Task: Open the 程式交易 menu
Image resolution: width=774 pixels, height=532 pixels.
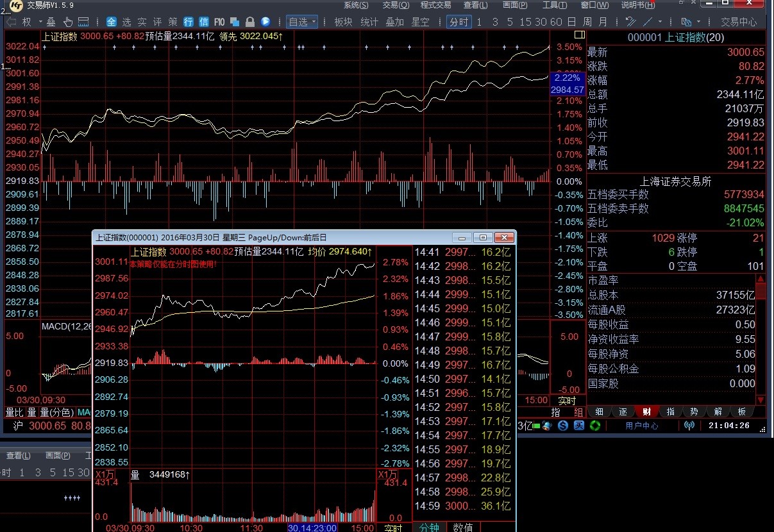Action: [x=435, y=5]
